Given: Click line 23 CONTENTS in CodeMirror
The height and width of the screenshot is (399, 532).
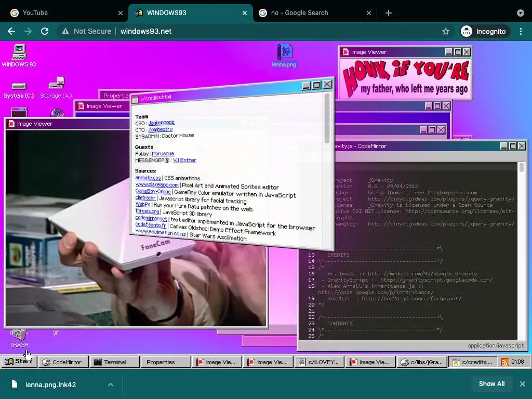Looking at the screenshot, I should (340, 323).
